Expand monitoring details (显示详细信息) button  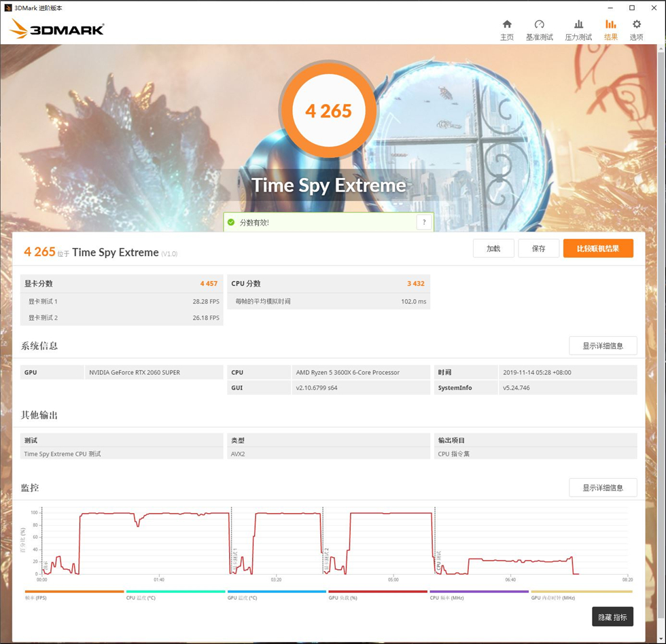pyautogui.click(x=602, y=488)
